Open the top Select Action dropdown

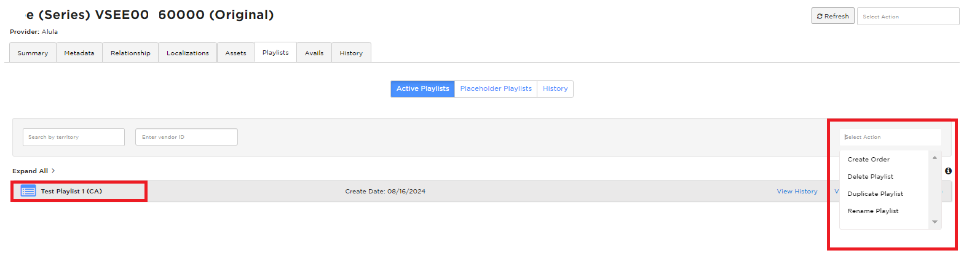[908, 17]
